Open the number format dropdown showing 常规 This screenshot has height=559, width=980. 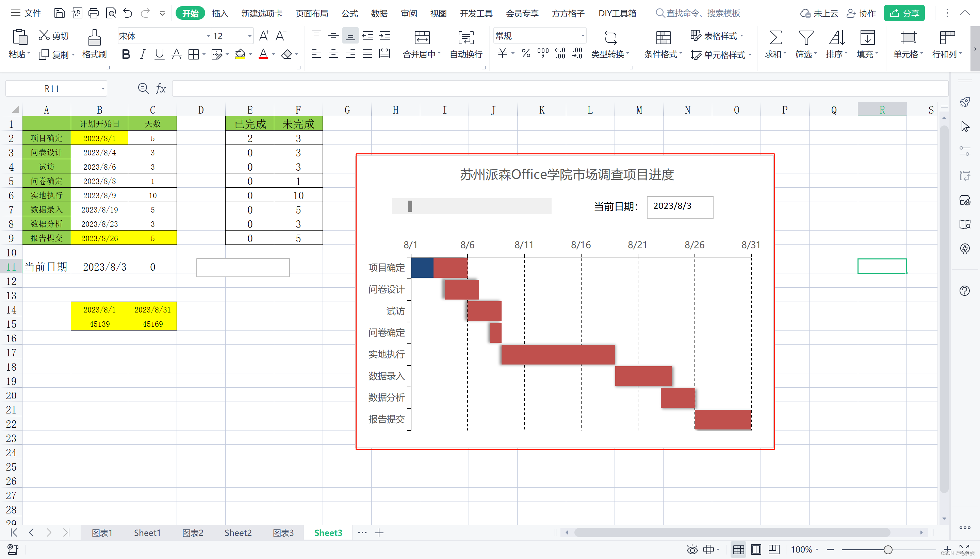click(x=583, y=36)
